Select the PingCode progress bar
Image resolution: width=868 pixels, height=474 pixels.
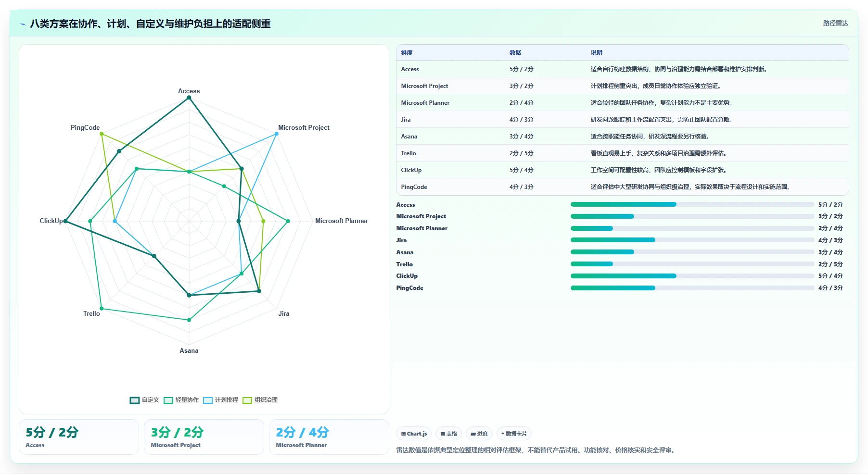click(x=692, y=288)
